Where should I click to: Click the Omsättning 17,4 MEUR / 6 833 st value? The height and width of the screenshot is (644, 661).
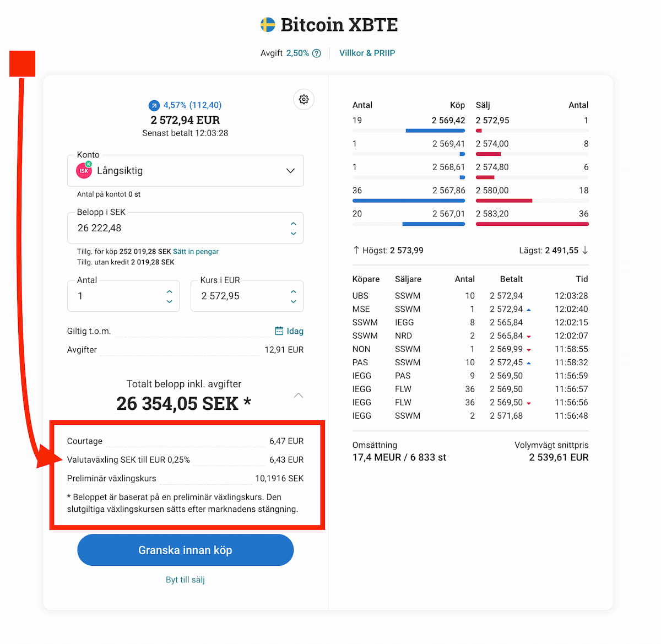(399, 457)
